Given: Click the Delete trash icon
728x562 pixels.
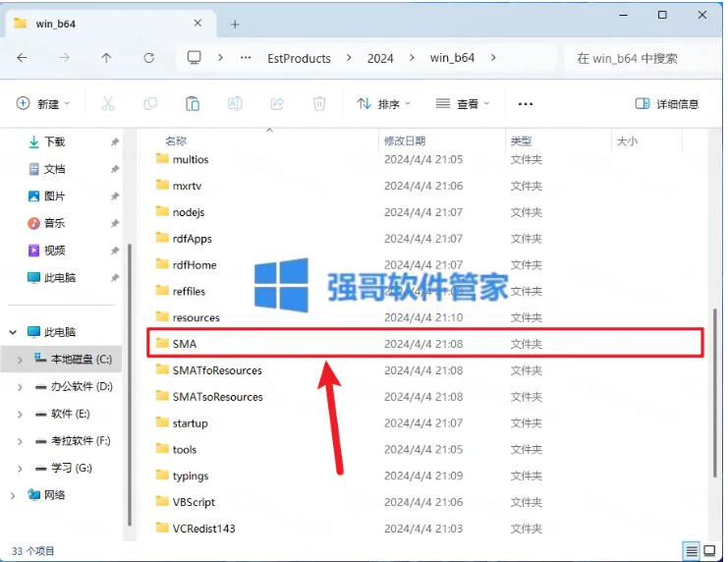Looking at the screenshot, I should [x=319, y=103].
